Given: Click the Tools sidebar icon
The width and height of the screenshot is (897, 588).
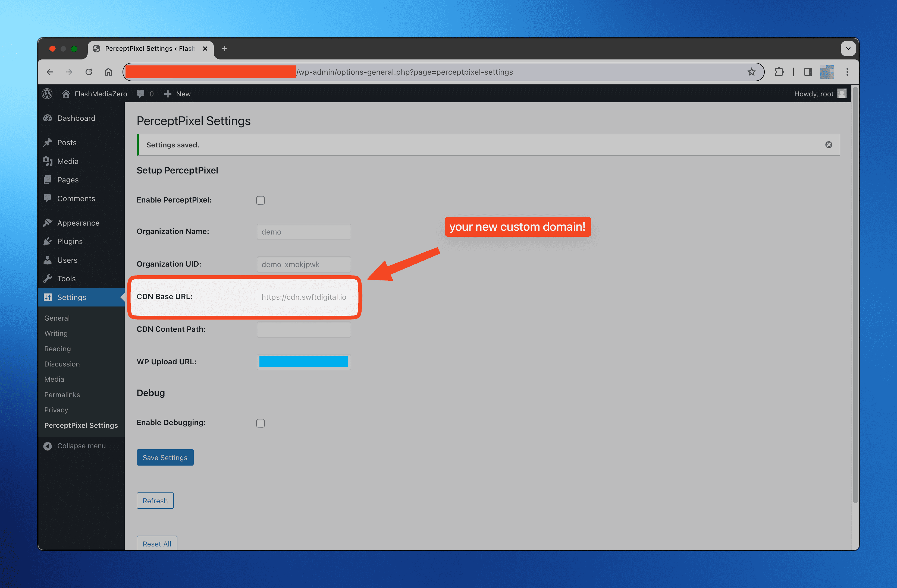Looking at the screenshot, I should click(x=49, y=278).
